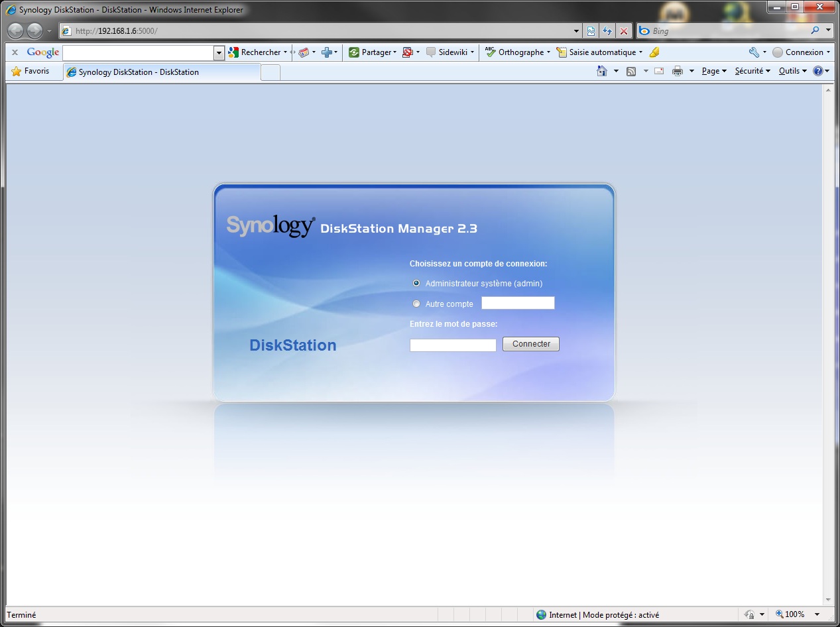Click the Refresh page icon
Screen dimensions: 840x627
607,31
